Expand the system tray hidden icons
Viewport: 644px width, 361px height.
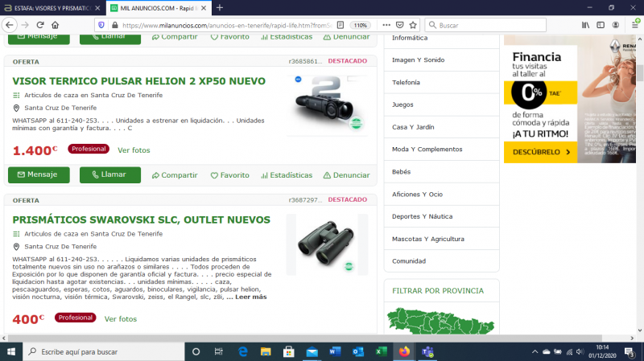click(x=533, y=352)
